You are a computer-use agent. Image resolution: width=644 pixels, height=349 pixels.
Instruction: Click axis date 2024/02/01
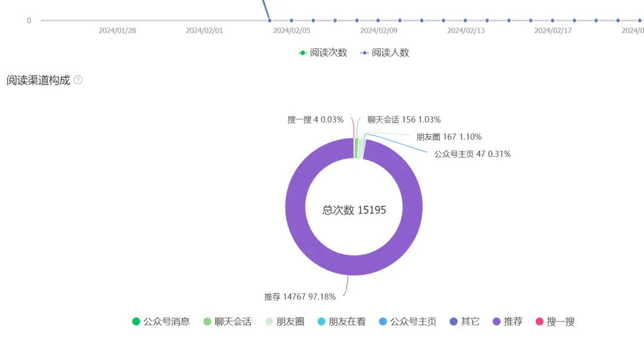pyautogui.click(x=204, y=30)
